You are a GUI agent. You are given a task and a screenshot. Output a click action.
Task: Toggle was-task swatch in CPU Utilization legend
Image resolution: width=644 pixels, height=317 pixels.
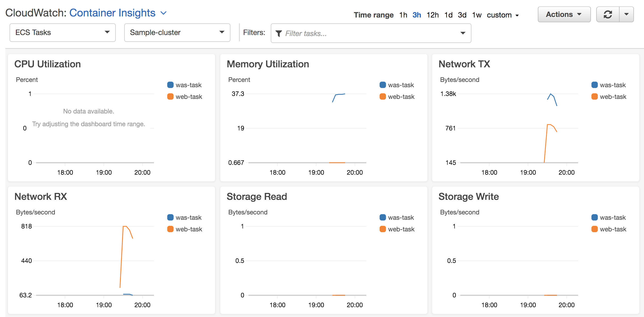[x=170, y=85]
